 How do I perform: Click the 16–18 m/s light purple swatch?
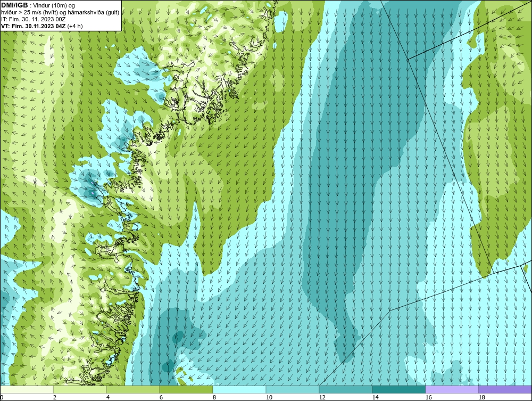tap(452, 389)
